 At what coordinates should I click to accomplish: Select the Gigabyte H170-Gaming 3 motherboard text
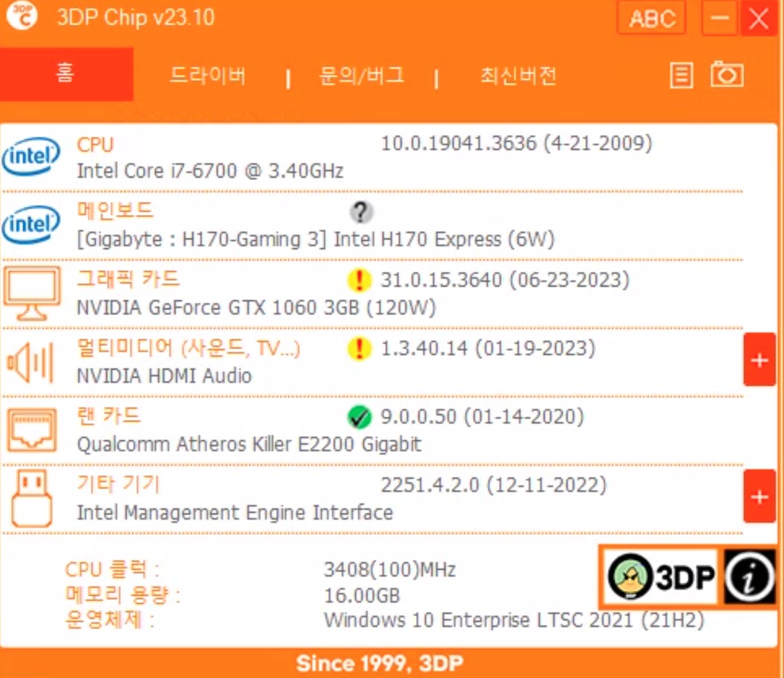(x=315, y=240)
